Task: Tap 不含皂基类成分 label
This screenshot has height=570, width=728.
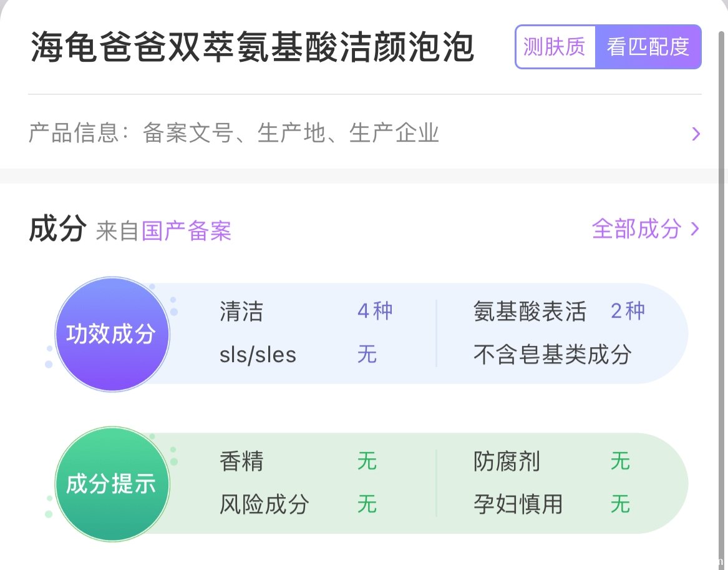Action: (x=552, y=355)
